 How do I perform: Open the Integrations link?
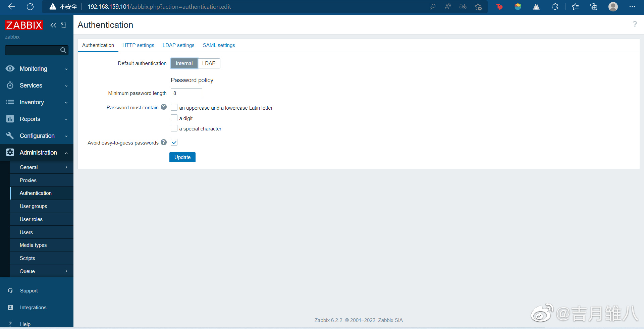point(33,308)
